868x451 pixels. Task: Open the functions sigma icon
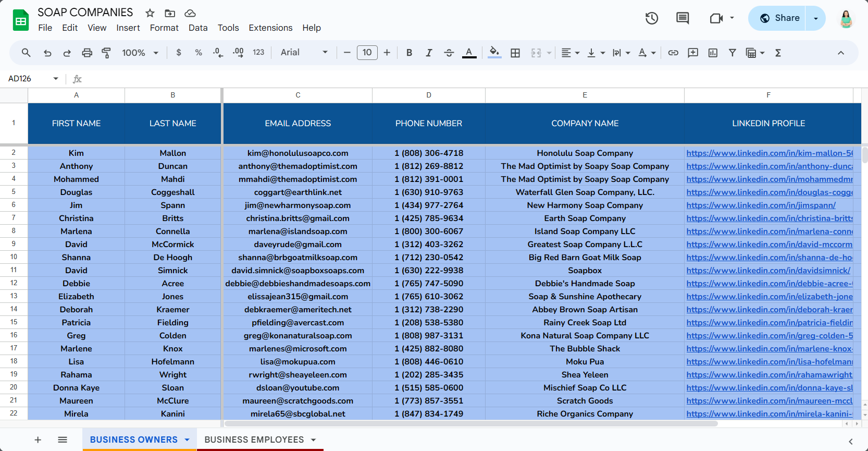click(x=778, y=53)
